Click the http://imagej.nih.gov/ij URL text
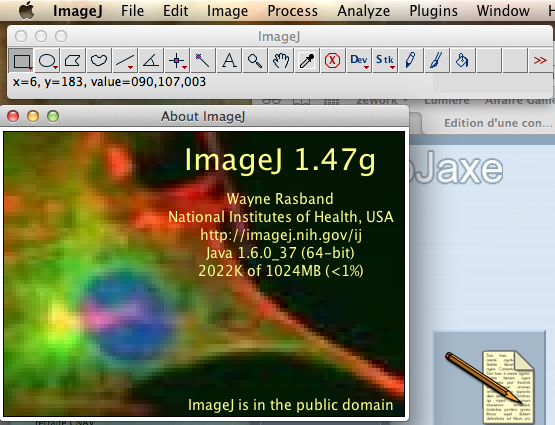The image size is (555, 425). click(x=281, y=235)
